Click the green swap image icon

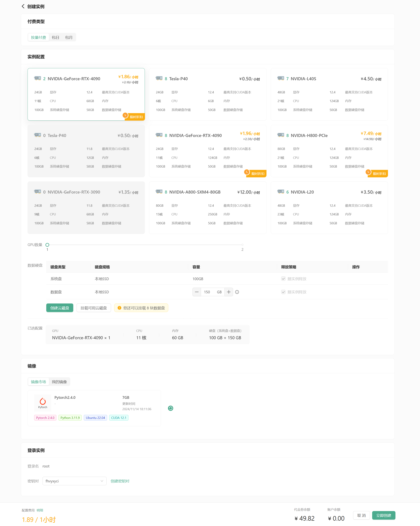pyautogui.click(x=171, y=408)
